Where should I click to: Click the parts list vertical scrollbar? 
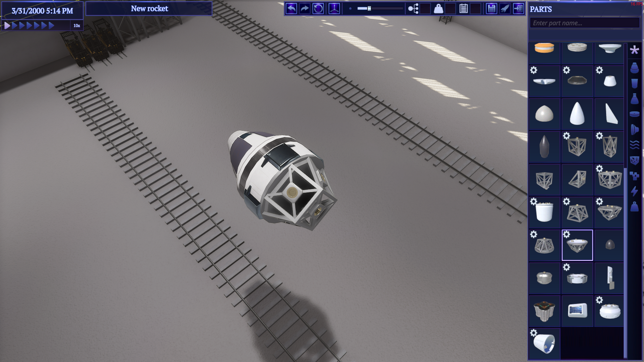point(625,263)
